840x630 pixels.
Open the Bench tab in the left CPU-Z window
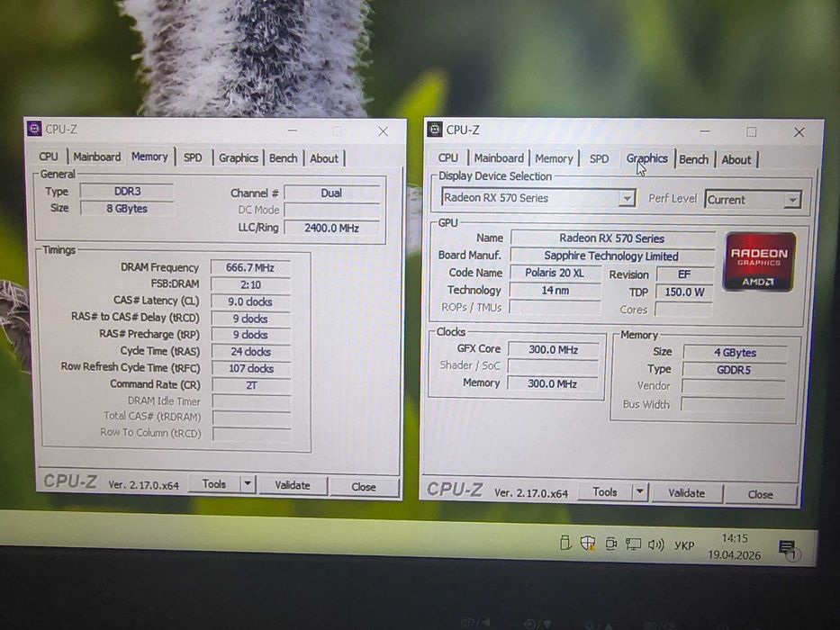tap(283, 158)
